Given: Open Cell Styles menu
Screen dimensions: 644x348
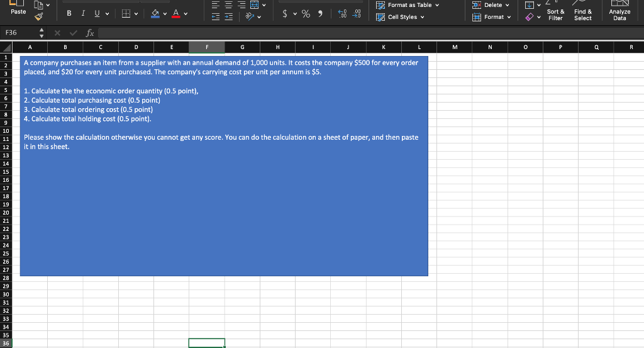Looking at the screenshot, I should [x=401, y=17].
